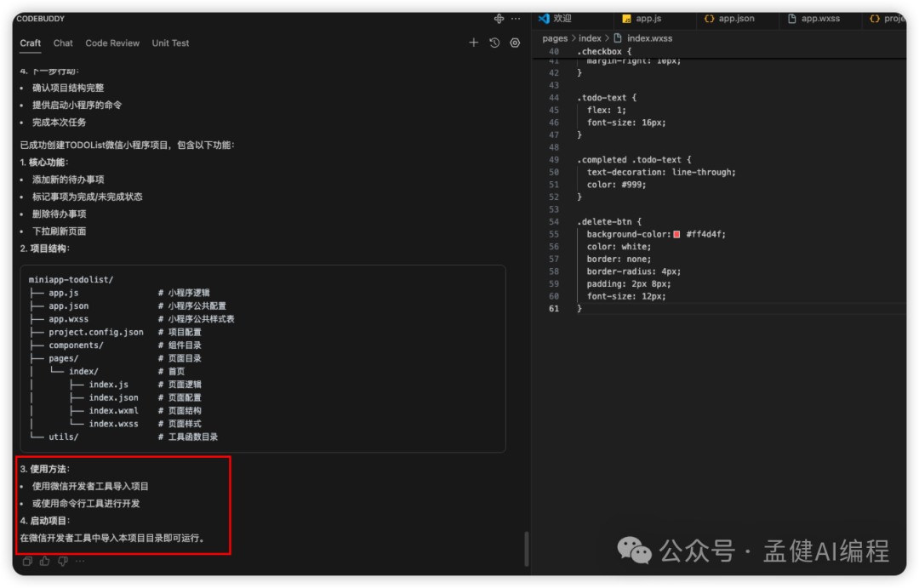Give thumbs up to the response
This screenshot has width=919, height=588.
tap(45, 561)
